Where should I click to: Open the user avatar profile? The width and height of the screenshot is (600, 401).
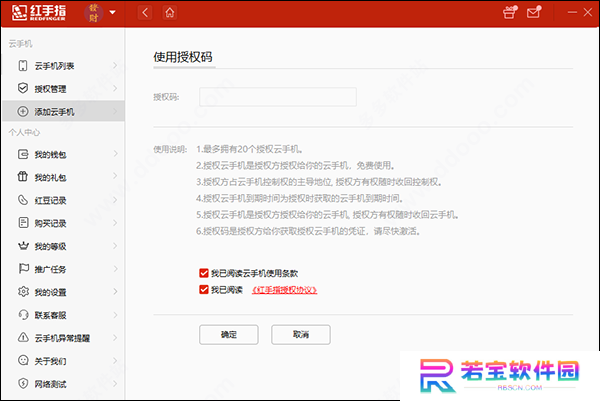click(94, 13)
